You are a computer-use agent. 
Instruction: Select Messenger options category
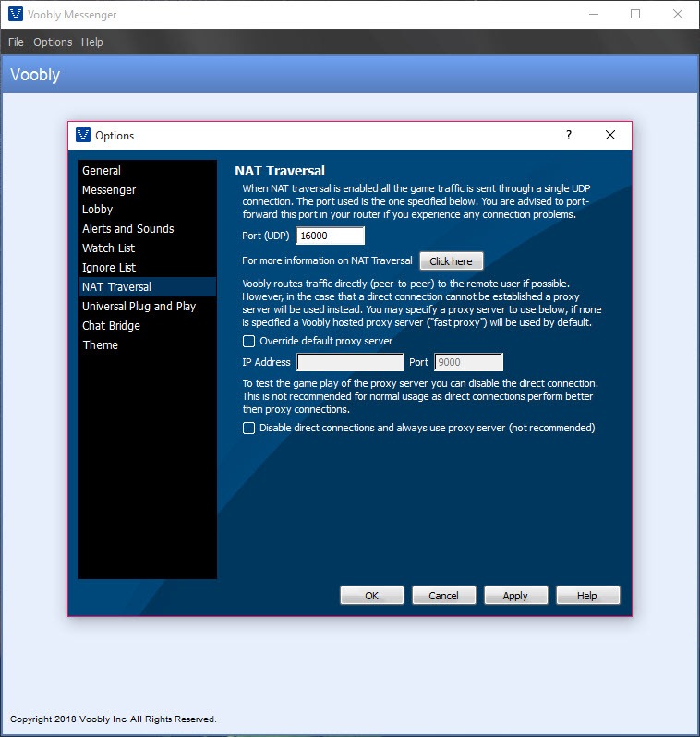point(148,190)
